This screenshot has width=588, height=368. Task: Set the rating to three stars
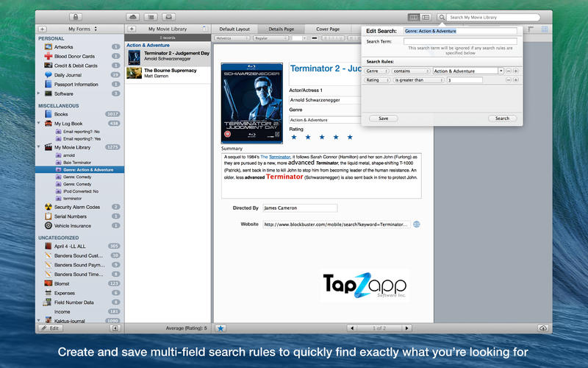(x=322, y=138)
